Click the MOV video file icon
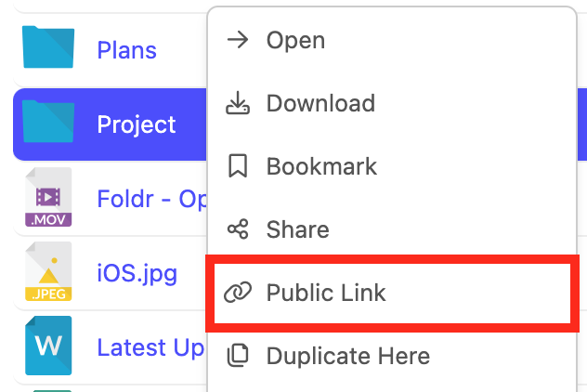This screenshot has width=587, height=392. click(x=48, y=198)
